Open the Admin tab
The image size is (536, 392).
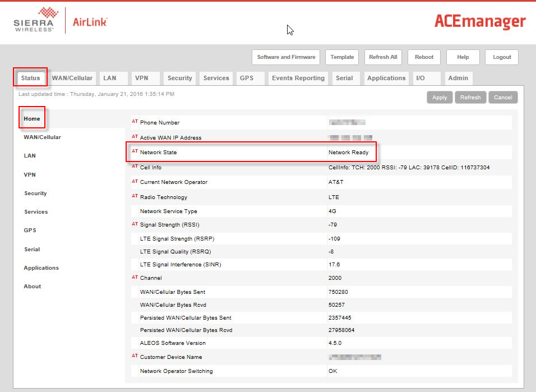tap(458, 78)
